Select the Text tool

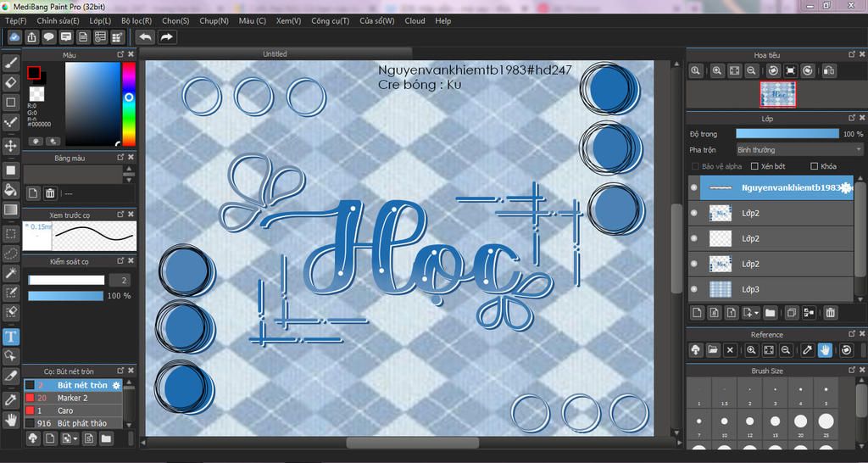pos(10,336)
